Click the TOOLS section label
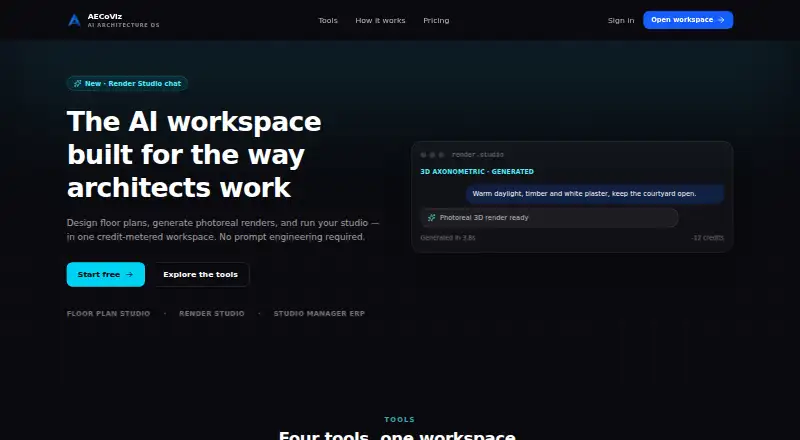The height and width of the screenshot is (440, 800). point(400,420)
